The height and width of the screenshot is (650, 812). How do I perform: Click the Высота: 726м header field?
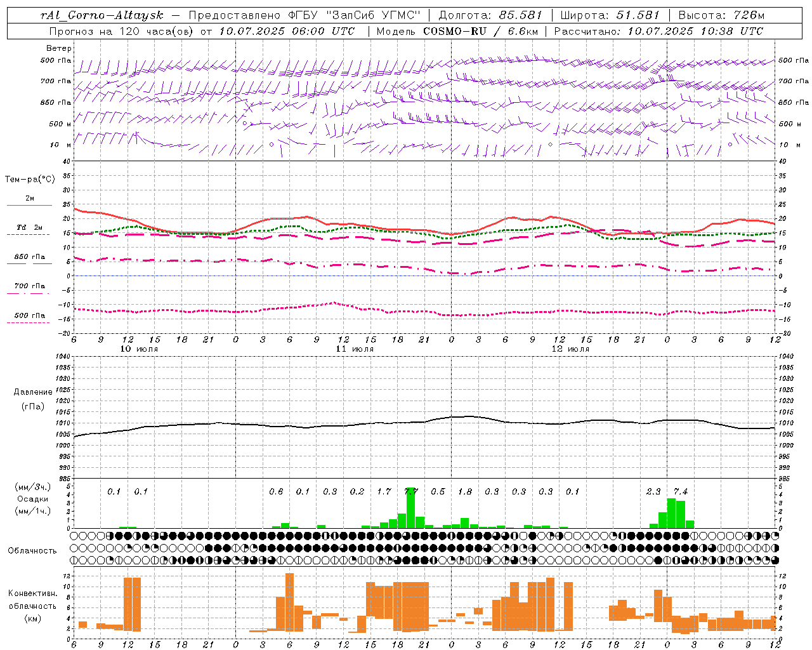[x=721, y=15]
